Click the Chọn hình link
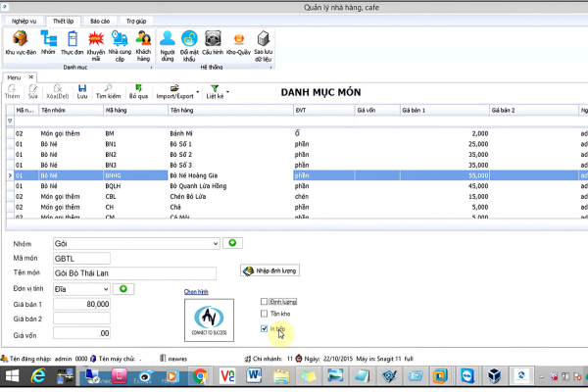This screenshot has height=392, width=588. click(x=196, y=291)
